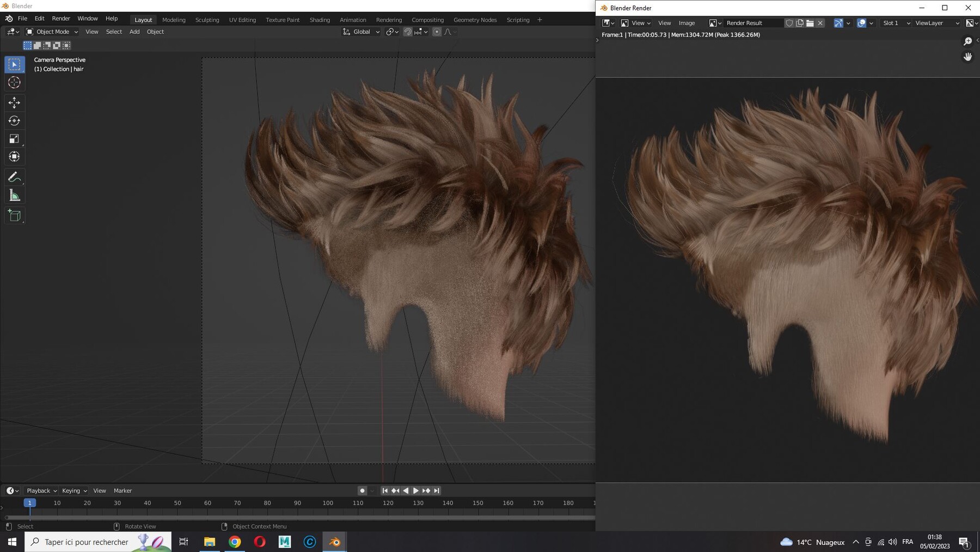Click frame 100 on the timeline ruler

click(x=328, y=503)
